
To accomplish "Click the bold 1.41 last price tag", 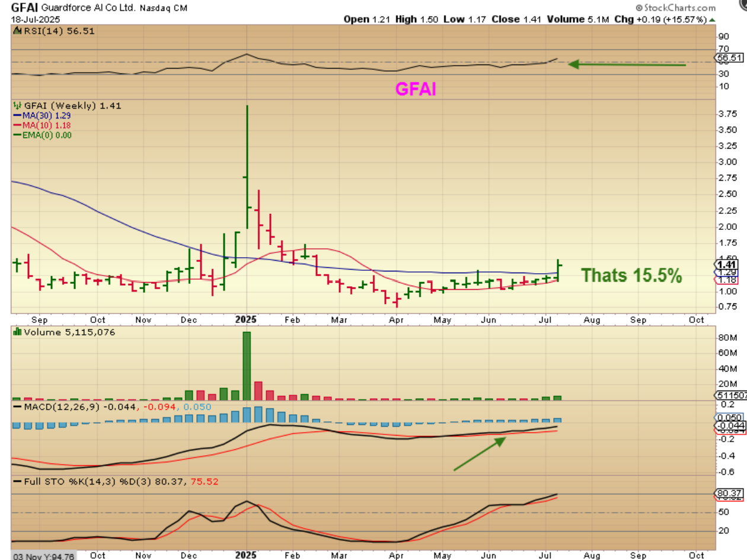I will point(727,264).
